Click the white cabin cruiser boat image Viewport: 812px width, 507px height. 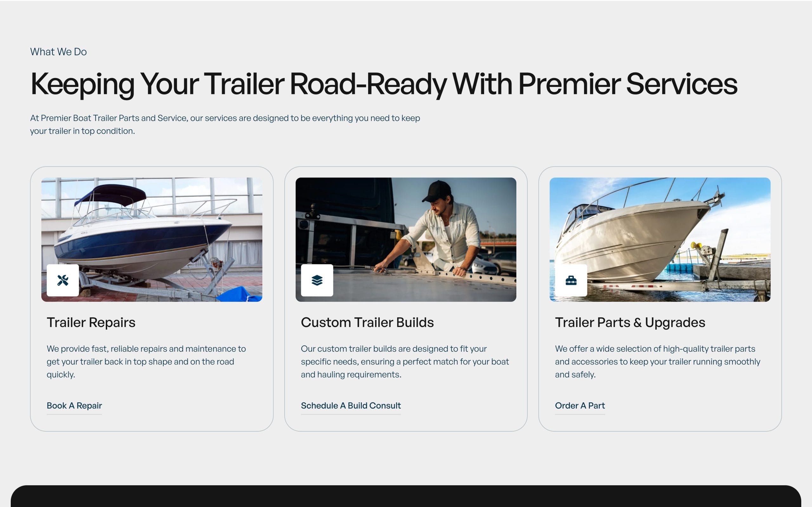[660, 240]
